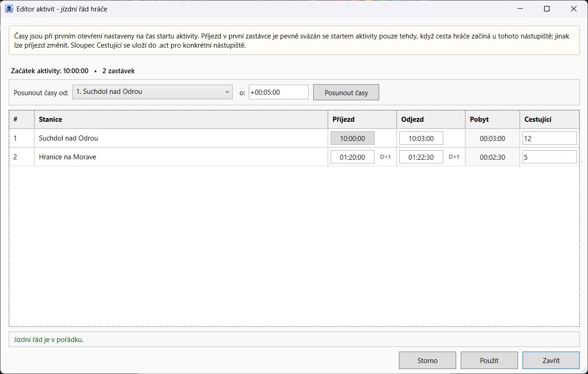Click the Začátek aktivity: 10:00:00 label

click(x=49, y=71)
